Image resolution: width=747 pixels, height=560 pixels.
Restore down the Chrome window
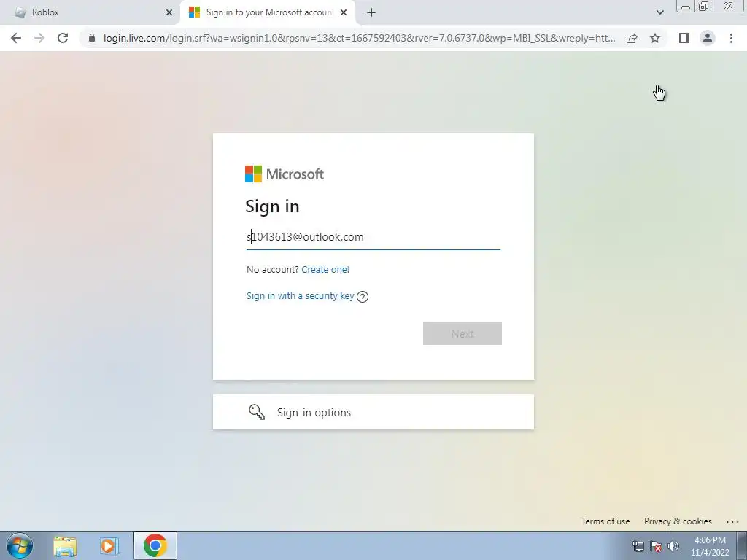(x=703, y=7)
